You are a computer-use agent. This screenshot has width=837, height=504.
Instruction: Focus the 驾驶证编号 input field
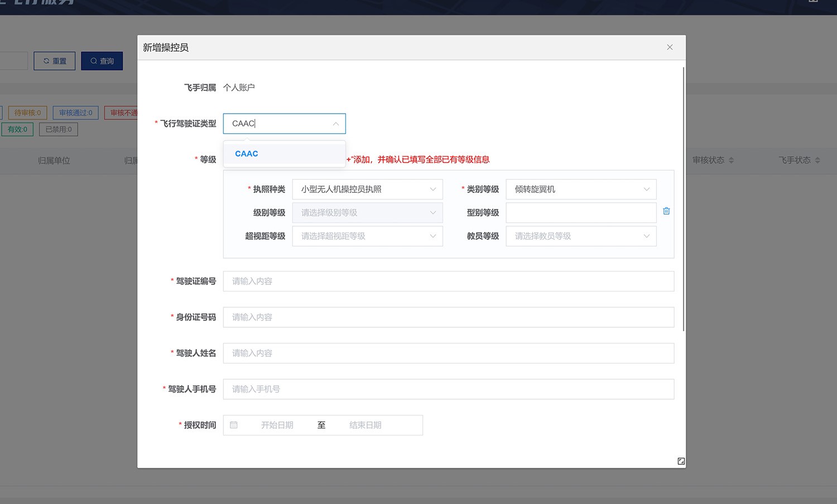point(448,282)
